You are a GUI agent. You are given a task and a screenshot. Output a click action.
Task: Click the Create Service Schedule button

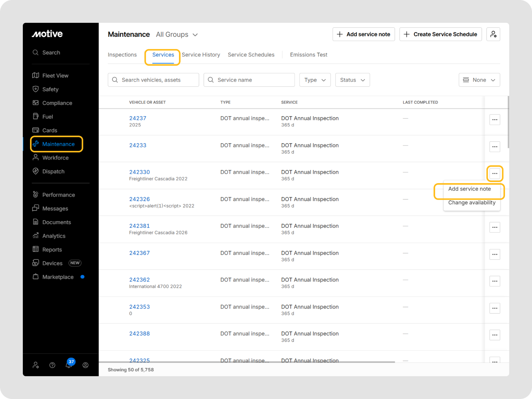pyautogui.click(x=441, y=34)
